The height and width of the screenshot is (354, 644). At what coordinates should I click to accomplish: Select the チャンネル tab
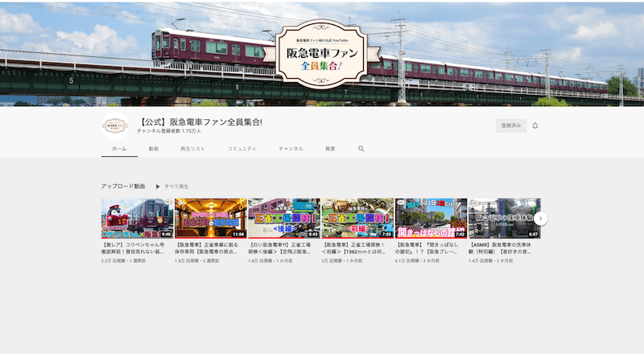click(291, 149)
